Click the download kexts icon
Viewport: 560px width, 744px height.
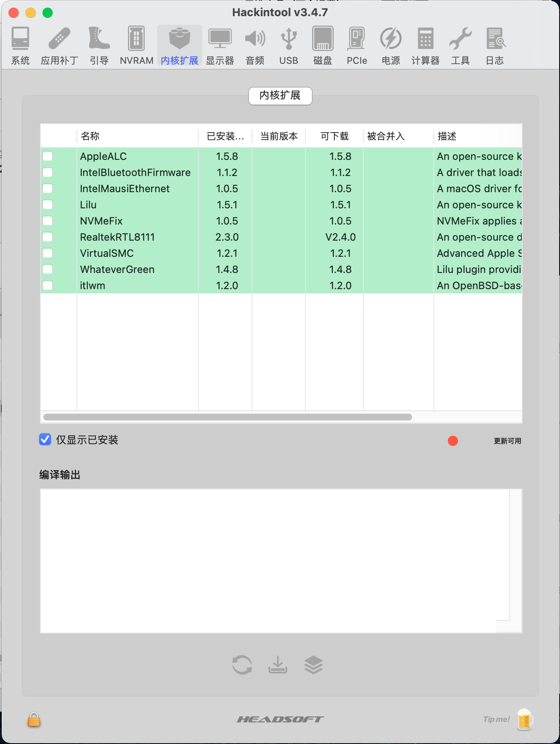277,665
